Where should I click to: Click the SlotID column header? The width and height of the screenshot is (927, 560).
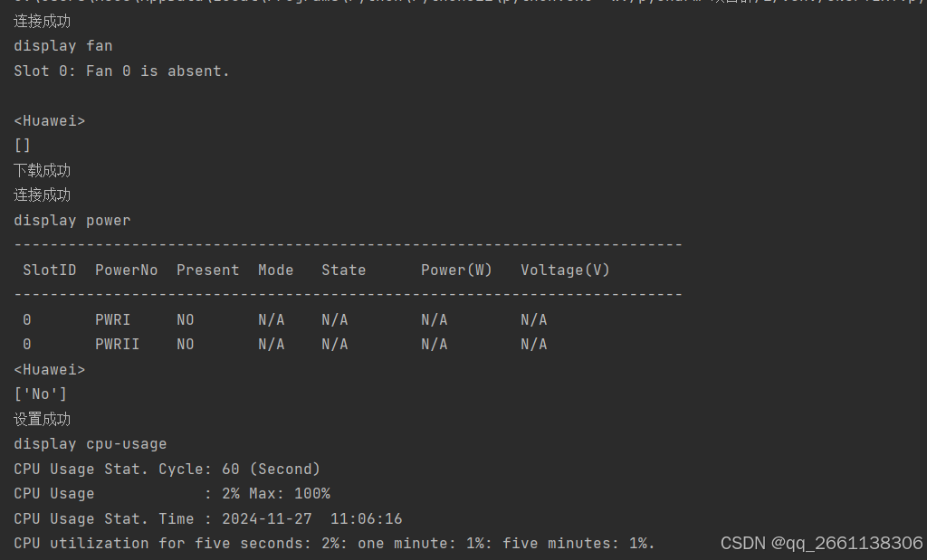tap(50, 270)
